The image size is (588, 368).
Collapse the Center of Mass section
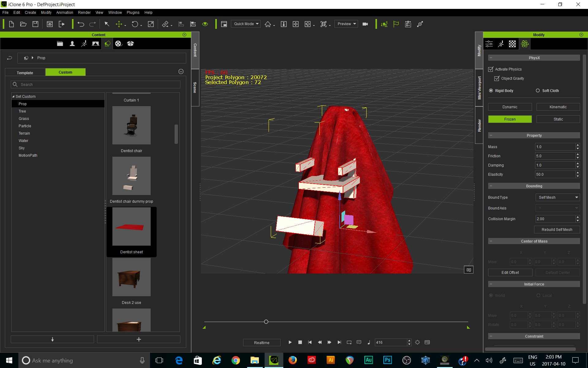[491, 241]
